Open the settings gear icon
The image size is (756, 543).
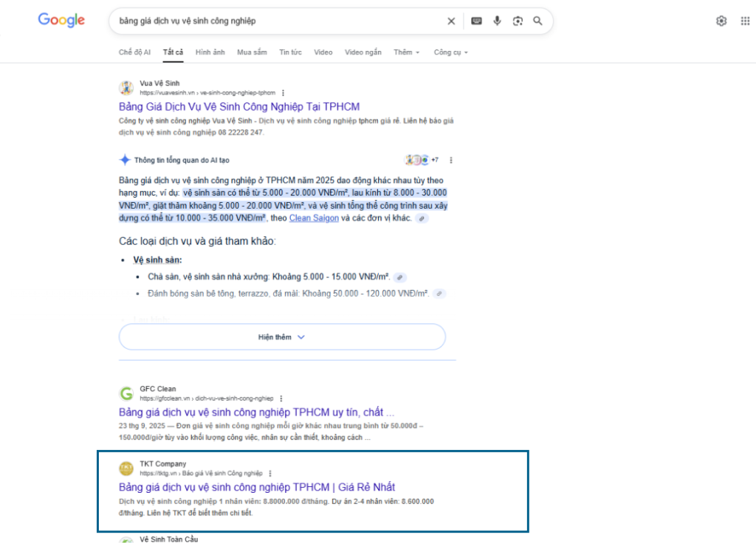coord(721,21)
